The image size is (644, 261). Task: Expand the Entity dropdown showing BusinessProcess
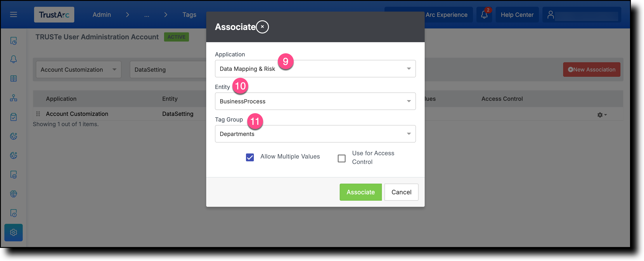point(315,101)
